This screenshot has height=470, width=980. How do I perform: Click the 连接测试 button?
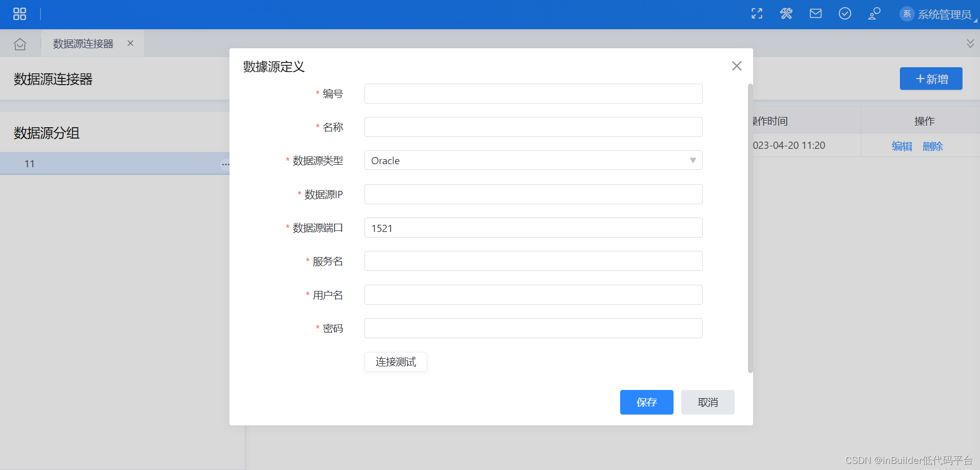(x=396, y=362)
